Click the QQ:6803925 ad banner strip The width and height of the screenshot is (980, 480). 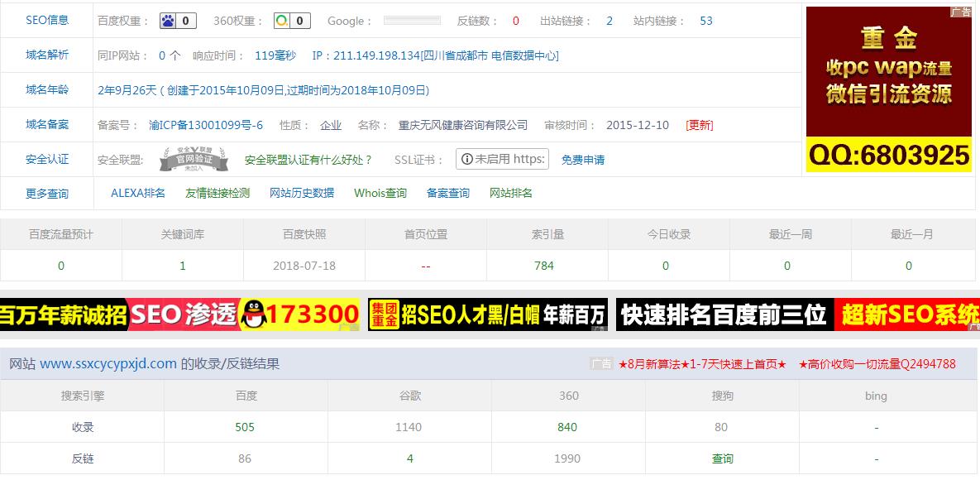point(889,154)
